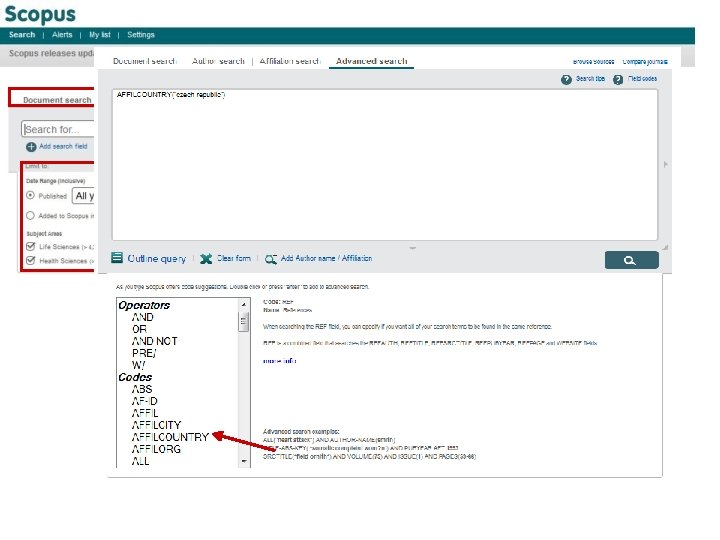
Task: Select the Added to Scopus radio button
Action: (30, 215)
